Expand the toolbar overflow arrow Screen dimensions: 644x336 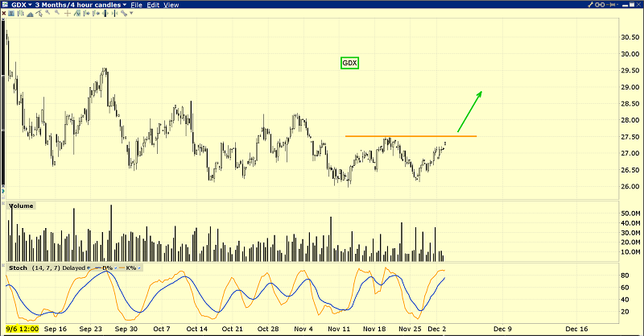coord(131,13)
